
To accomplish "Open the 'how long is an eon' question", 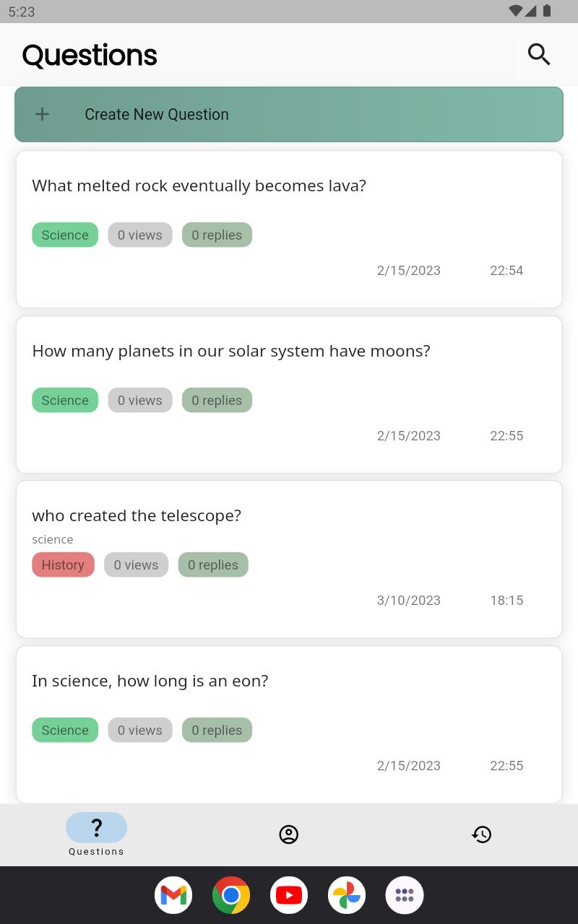I will point(150,681).
